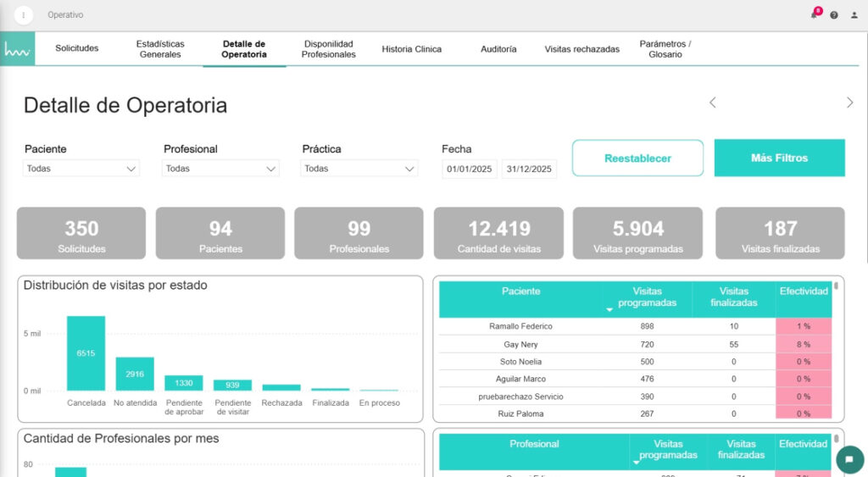Go to next page arrow
Screen dimensions: 868x477
pyautogui.click(x=849, y=103)
